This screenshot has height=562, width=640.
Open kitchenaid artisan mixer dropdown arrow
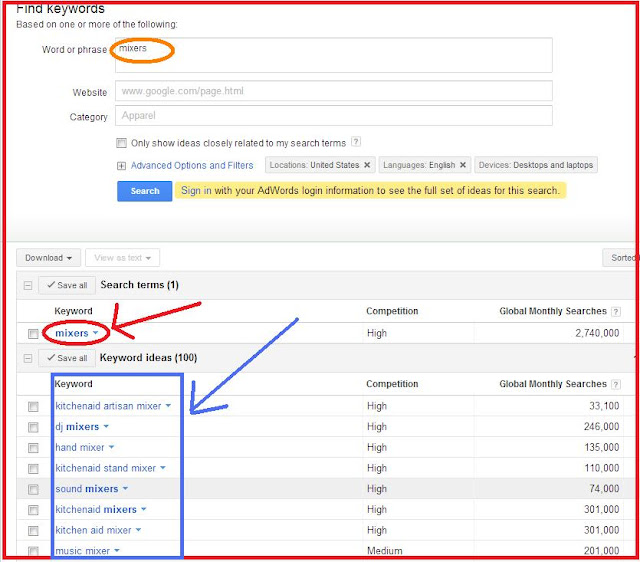[168, 406]
